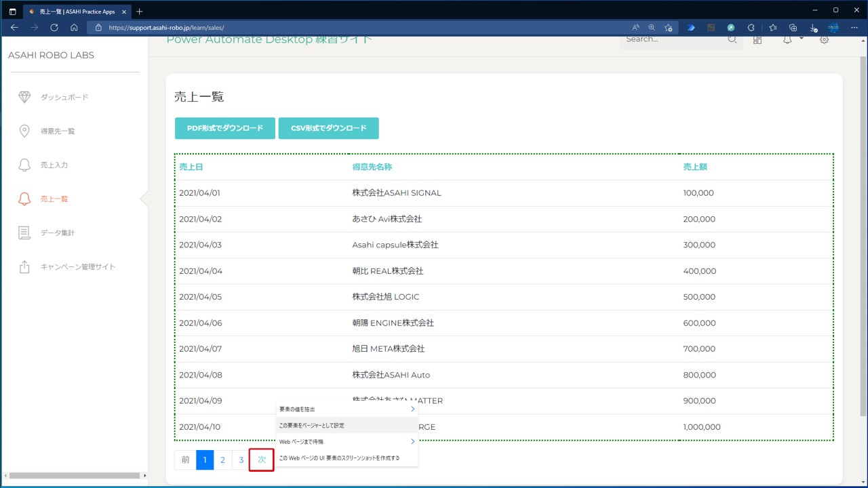Click 株式会社ASAHI Auto cell
Image resolution: width=868 pixels, height=488 pixels.
pyautogui.click(x=391, y=375)
